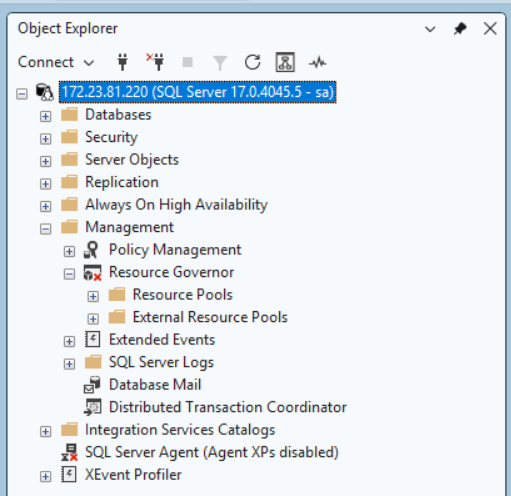Click the XEvent Profiler icon

[x=69, y=475]
